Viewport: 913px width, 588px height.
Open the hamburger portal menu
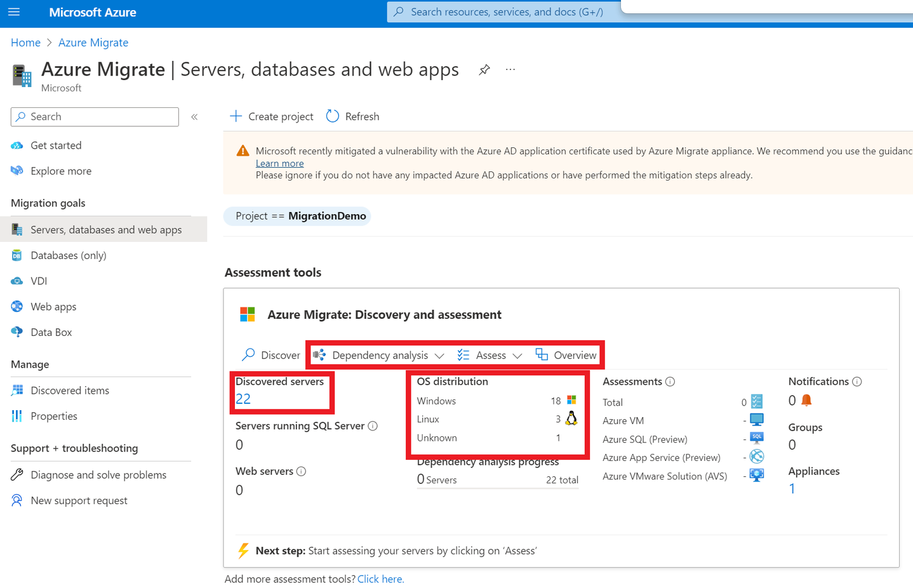14,12
